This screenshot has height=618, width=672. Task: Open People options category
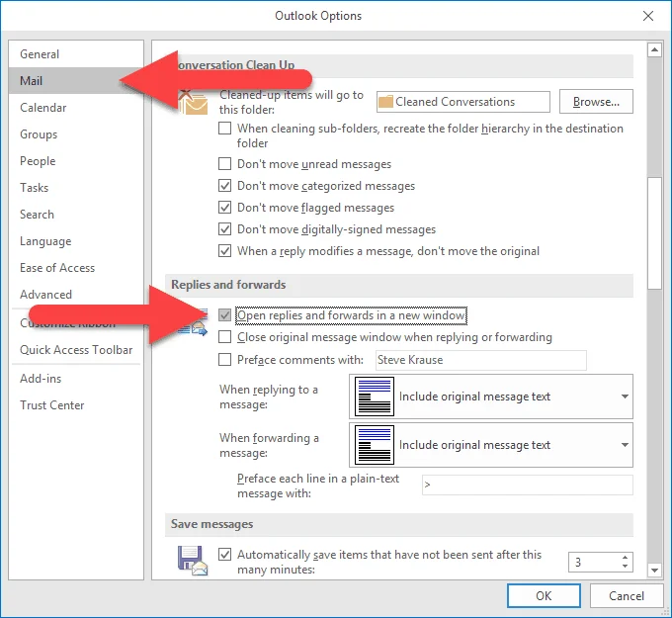pyautogui.click(x=76, y=161)
